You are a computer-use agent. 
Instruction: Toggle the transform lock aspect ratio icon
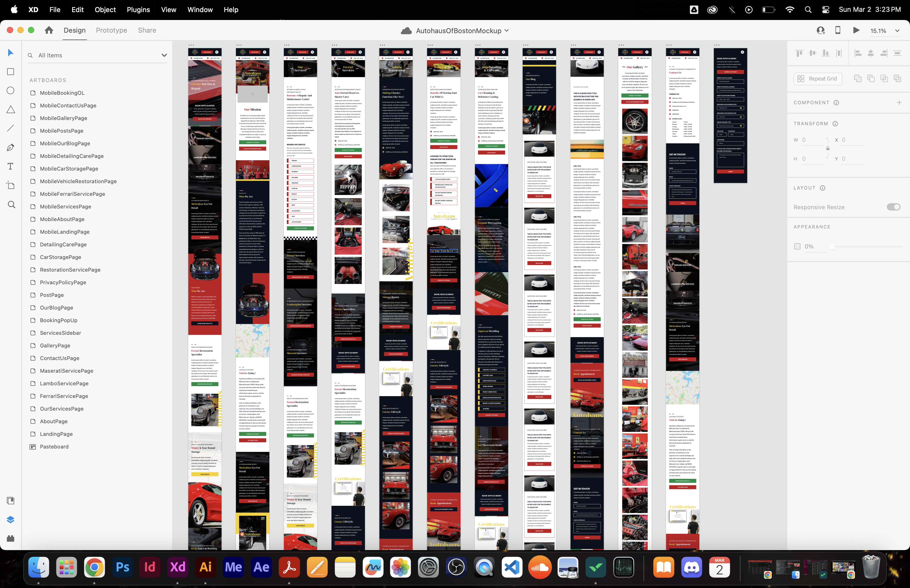(x=828, y=148)
